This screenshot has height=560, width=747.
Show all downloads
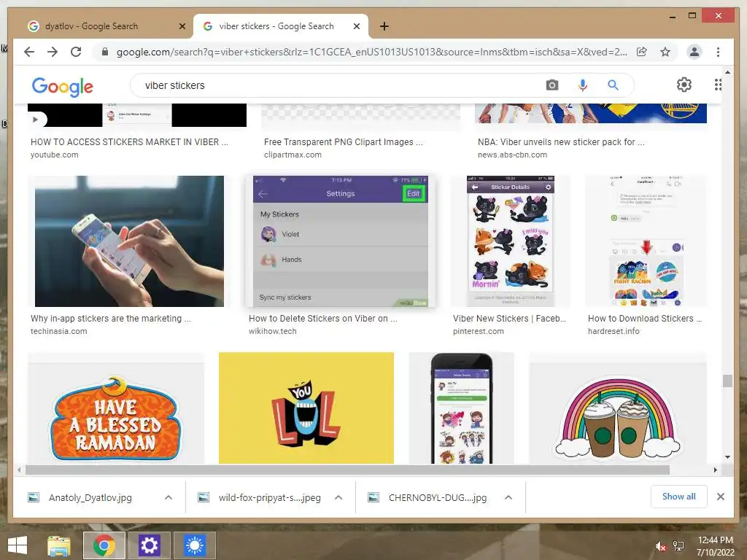coord(679,497)
